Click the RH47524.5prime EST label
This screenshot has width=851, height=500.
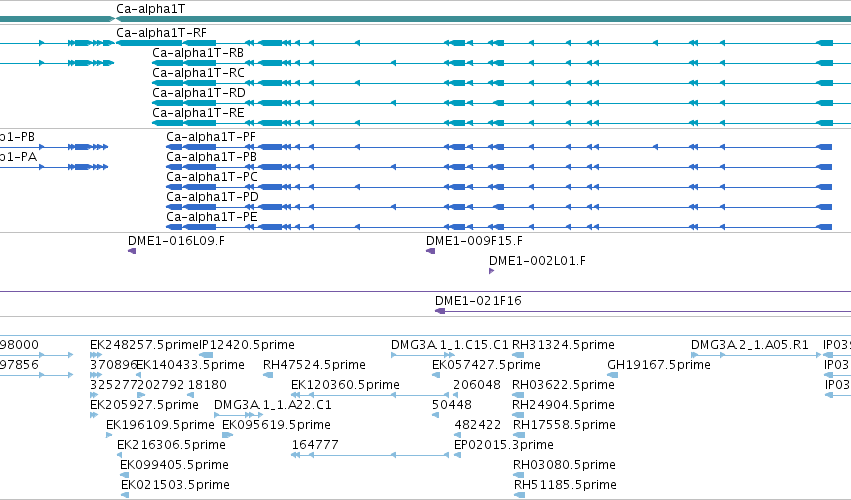[x=314, y=365]
